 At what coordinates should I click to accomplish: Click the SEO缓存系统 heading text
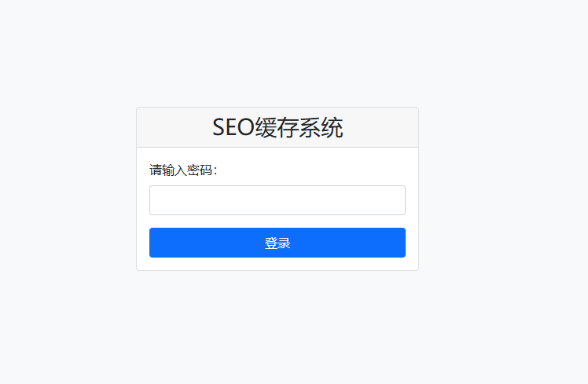277,127
